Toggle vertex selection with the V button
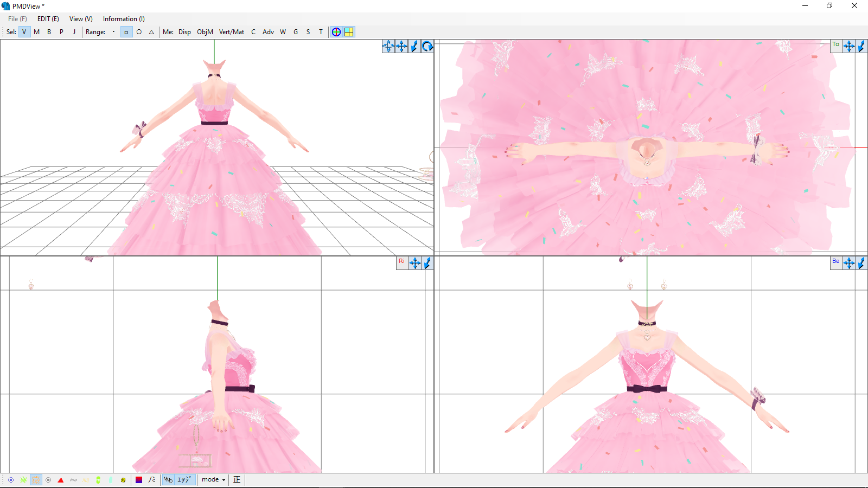 24,31
